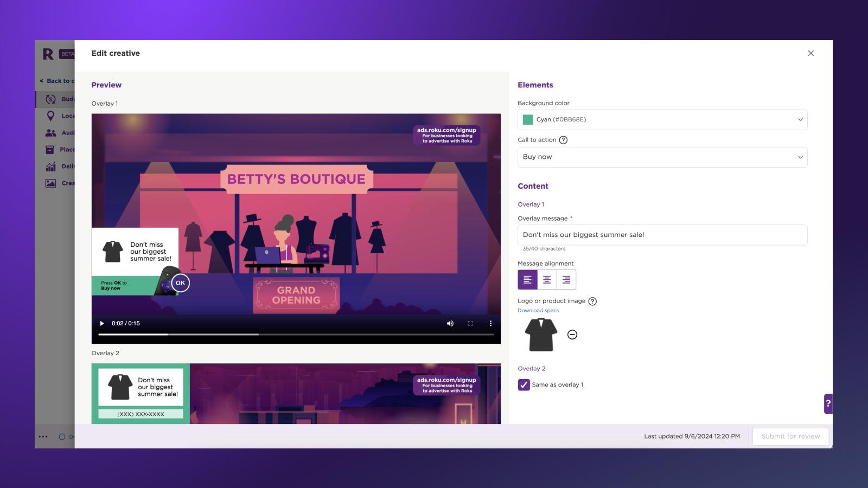
Task: Select the Creative image icon in the sidebar
Action: click(x=51, y=183)
